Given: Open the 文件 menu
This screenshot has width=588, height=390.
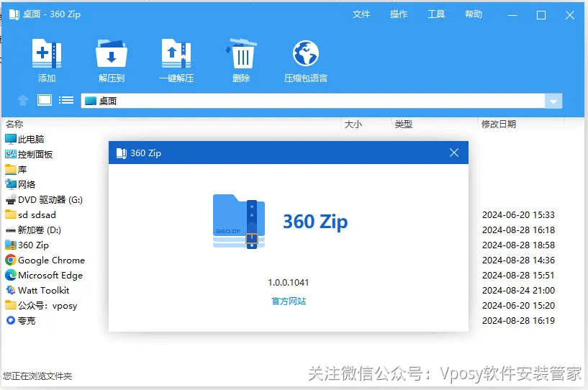Looking at the screenshot, I should click(361, 14).
